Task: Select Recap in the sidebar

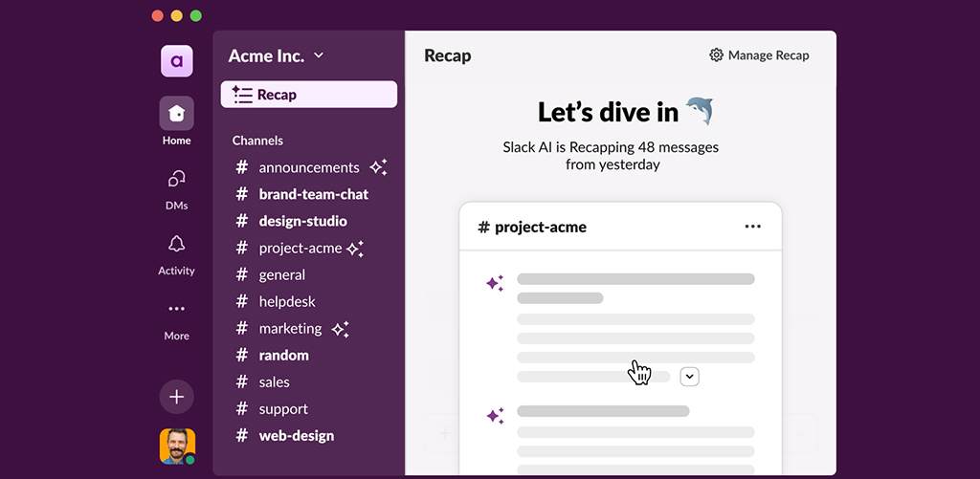Action: (x=308, y=95)
